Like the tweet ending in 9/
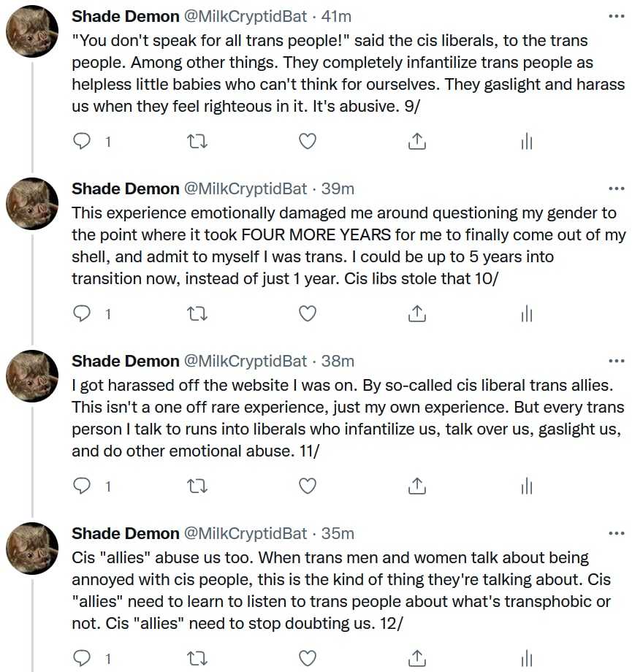Image resolution: width=632 pixels, height=672 pixels. (308, 142)
